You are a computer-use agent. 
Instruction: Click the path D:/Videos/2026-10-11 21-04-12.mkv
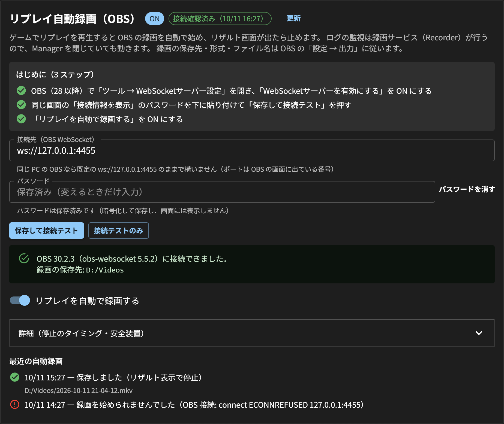click(79, 390)
